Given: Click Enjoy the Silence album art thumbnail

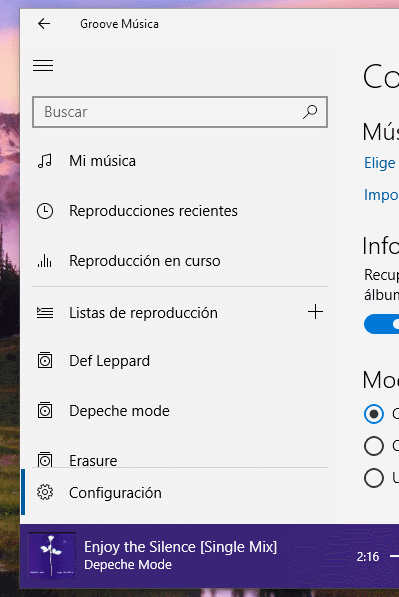Looking at the screenshot, I should coord(52,556).
